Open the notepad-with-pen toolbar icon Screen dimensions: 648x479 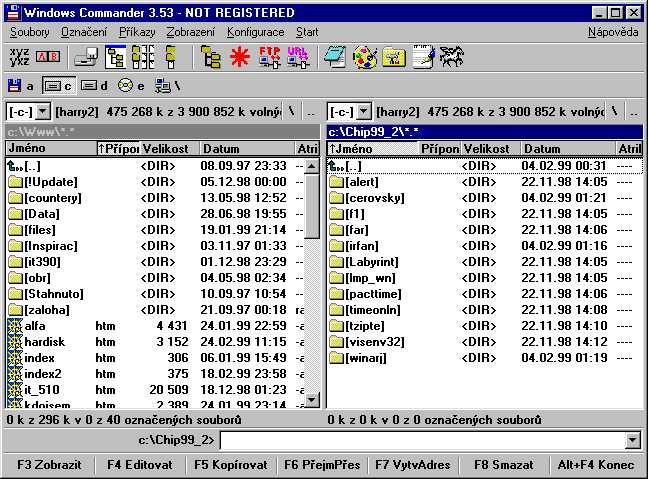click(424, 57)
